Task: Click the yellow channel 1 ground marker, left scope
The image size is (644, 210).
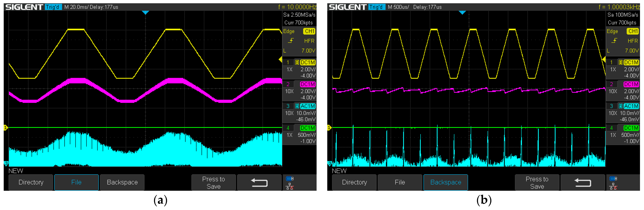Action: coord(6,128)
